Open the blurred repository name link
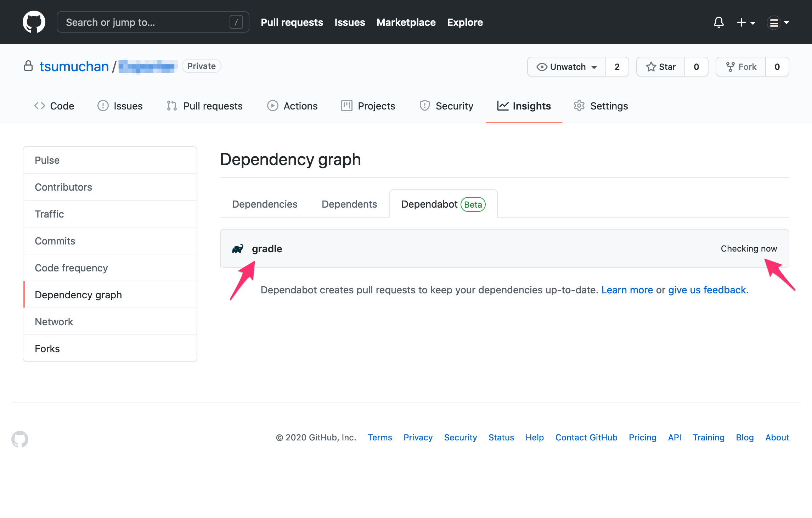Image resolution: width=812 pixels, height=518 pixels. tap(148, 66)
